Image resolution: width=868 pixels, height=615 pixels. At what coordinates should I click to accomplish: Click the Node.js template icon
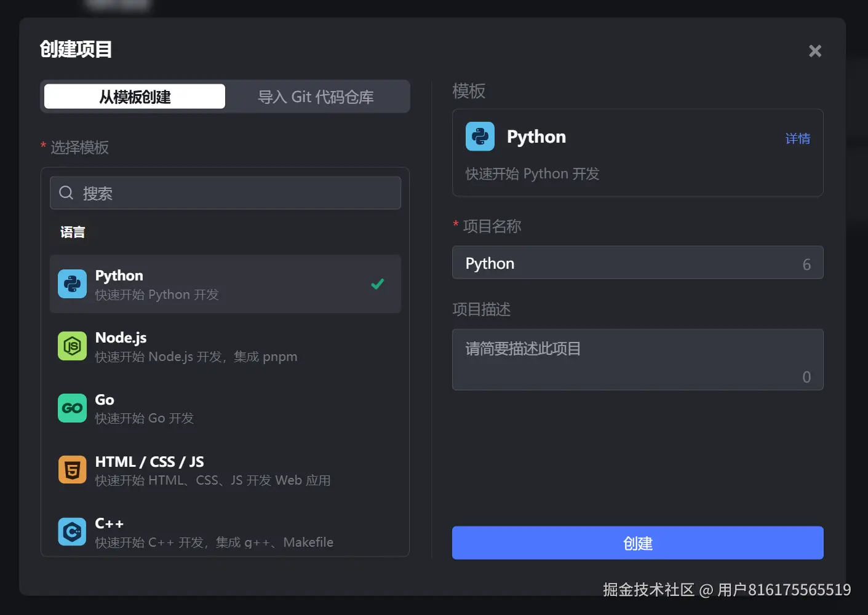(72, 346)
